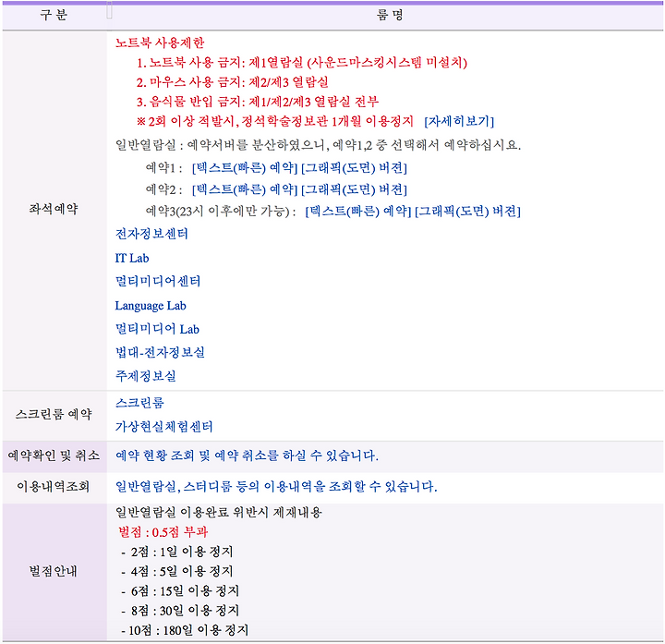Open 일반열람실, 스터디룸 이용내역 조회 link

[276, 486]
